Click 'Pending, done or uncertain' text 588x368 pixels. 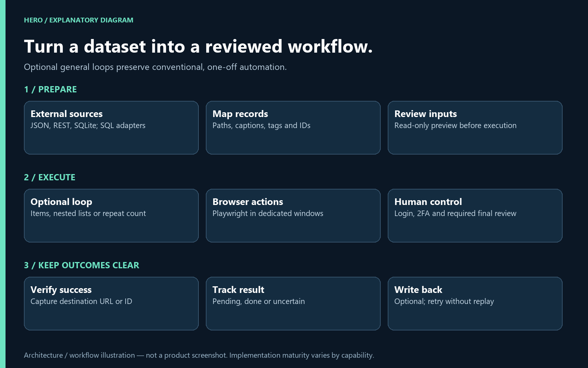click(259, 301)
